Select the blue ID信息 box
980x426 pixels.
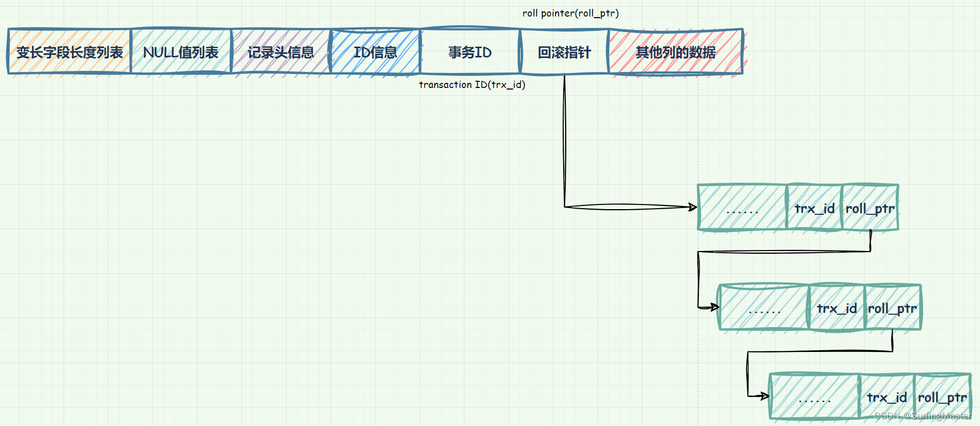(x=375, y=51)
